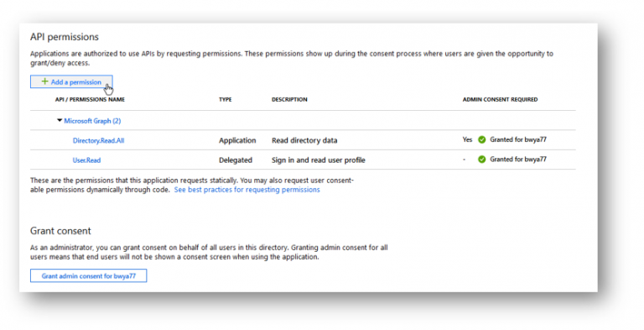Open the Microsoft Graph (2) link
644x330 pixels.
(92, 121)
